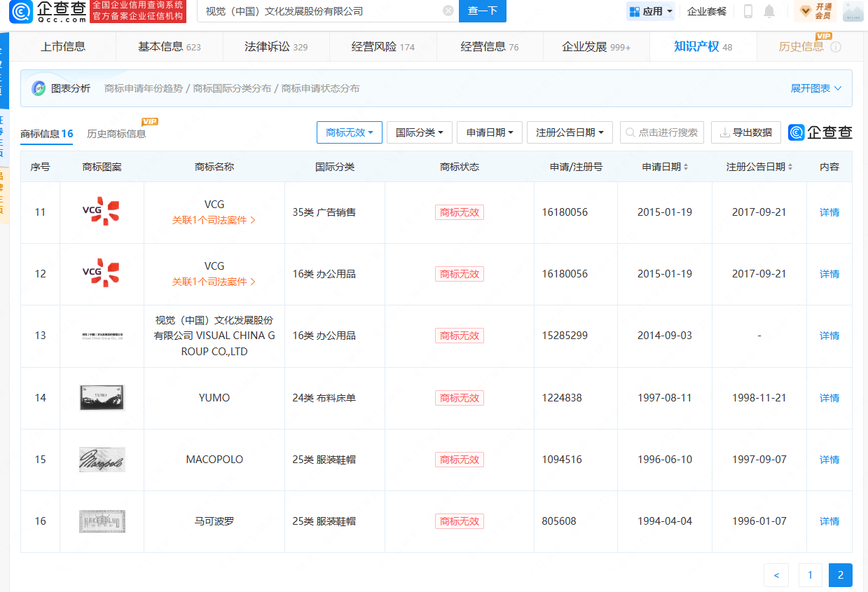The image size is (868, 592).
Task: Switch to the 历史商标信息 tab
Action: coord(116,134)
